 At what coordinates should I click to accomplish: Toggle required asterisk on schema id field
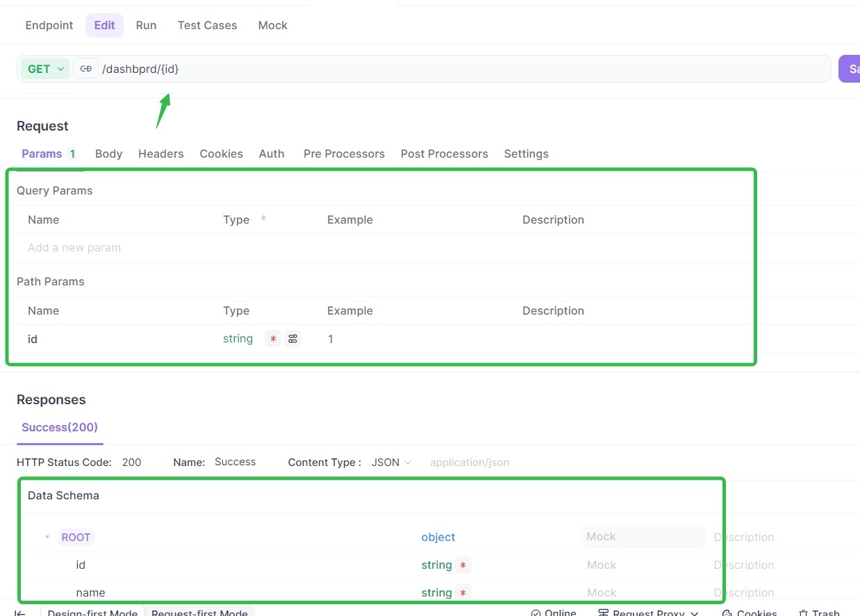click(463, 565)
